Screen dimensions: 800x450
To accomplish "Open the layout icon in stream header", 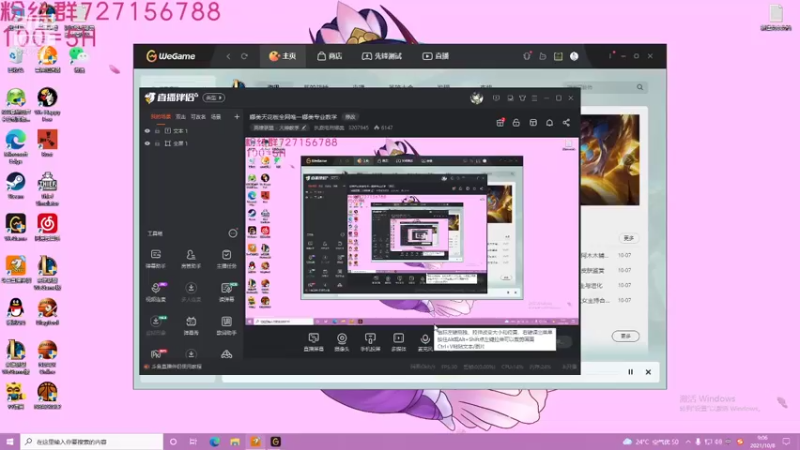I will pyautogui.click(x=533, y=122).
